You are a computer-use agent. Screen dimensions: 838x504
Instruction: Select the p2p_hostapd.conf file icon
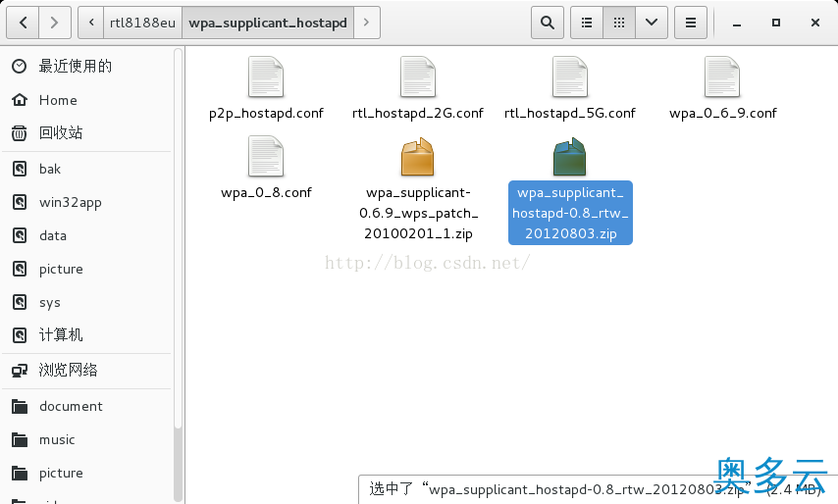266,76
